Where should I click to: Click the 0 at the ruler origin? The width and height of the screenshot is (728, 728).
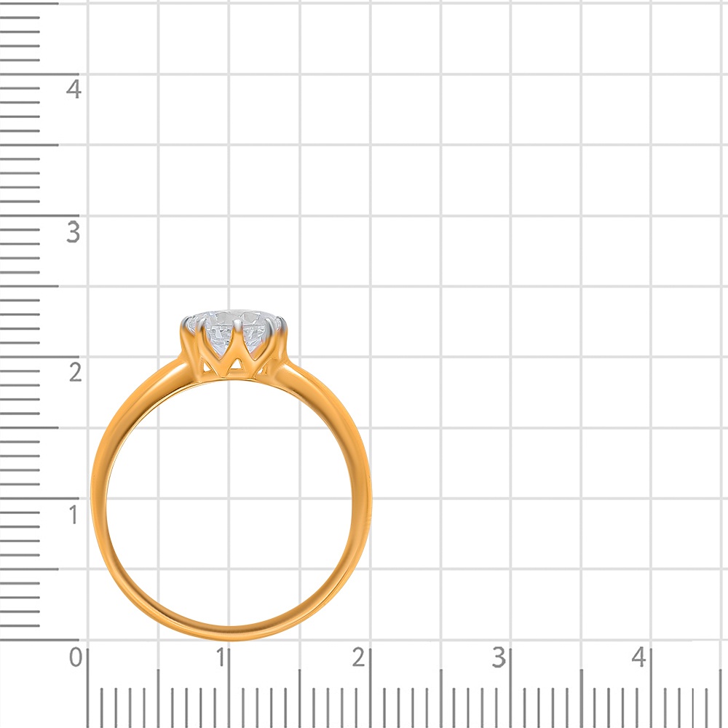(76, 657)
